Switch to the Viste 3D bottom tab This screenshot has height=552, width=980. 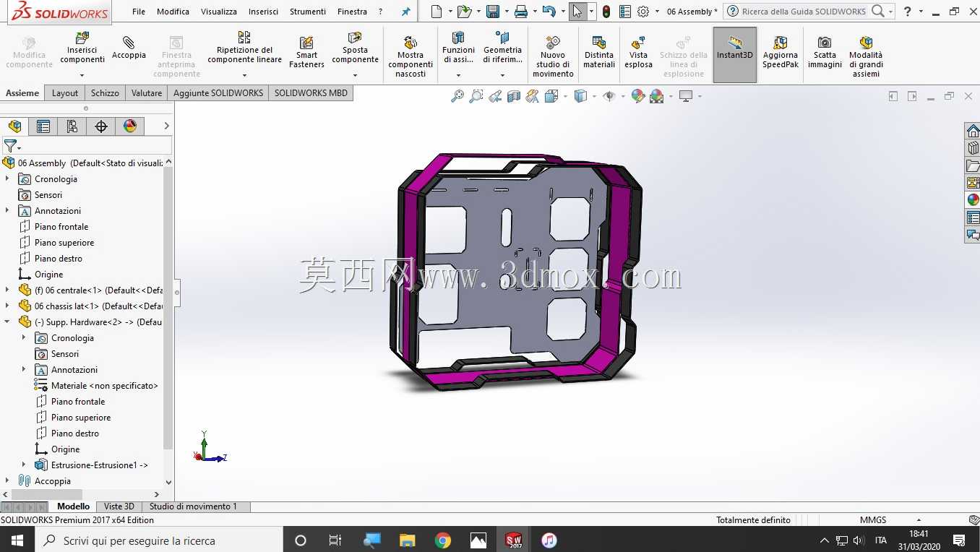(119, 506)
